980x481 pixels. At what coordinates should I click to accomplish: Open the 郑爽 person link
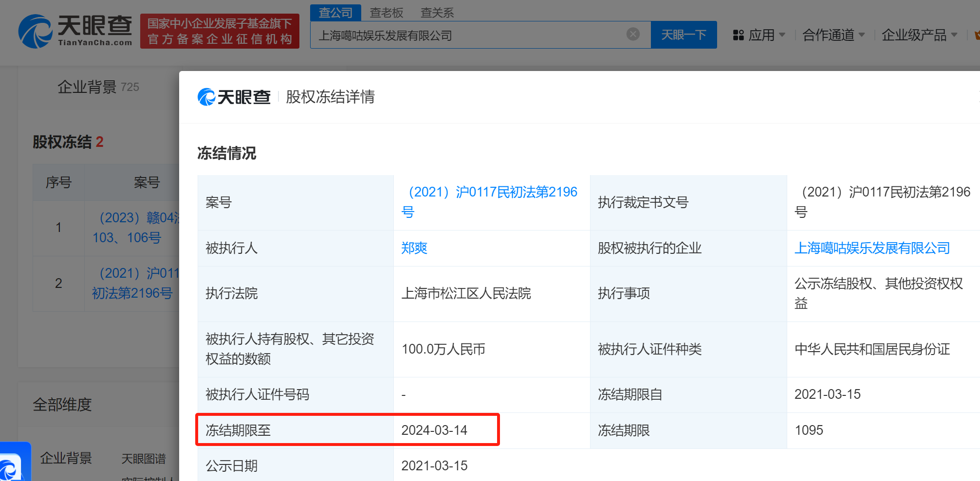pos(414,248)
